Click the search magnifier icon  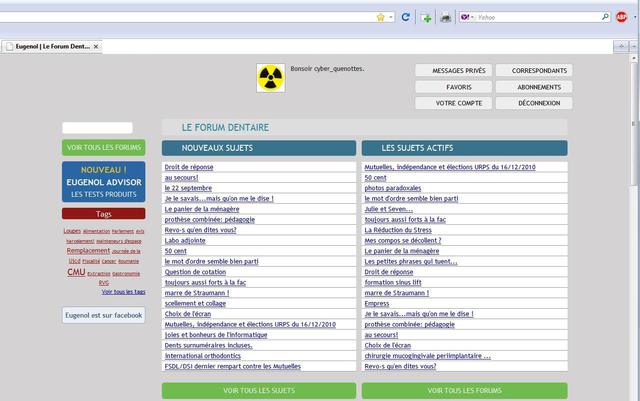point(603,17)
